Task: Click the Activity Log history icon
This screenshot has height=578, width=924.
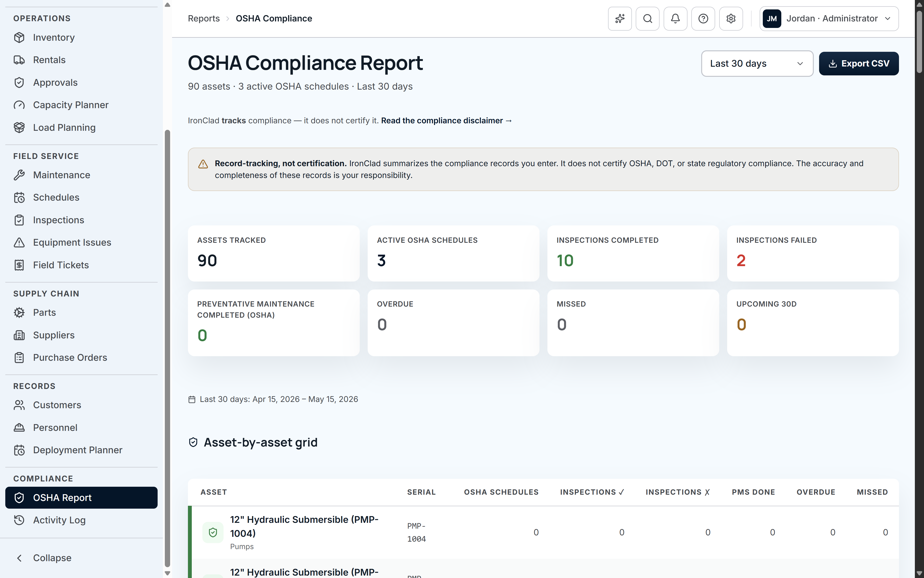Action: (x=19, y=520)
